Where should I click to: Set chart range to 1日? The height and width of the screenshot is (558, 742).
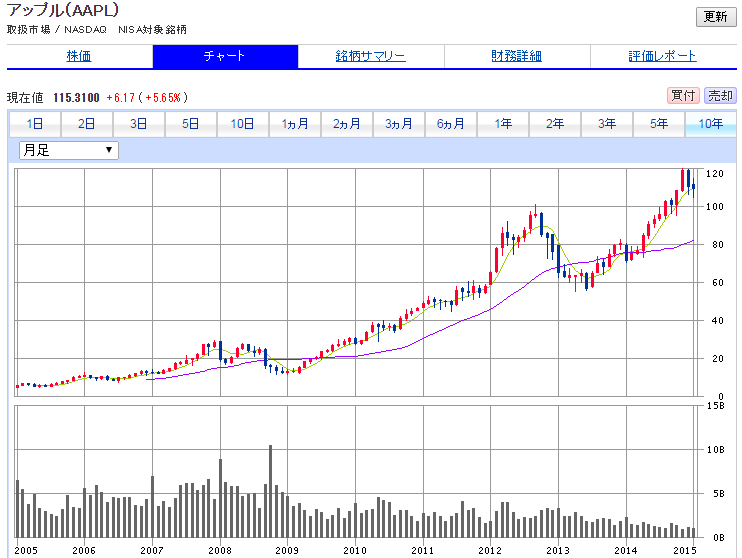[x=35, y=124]
